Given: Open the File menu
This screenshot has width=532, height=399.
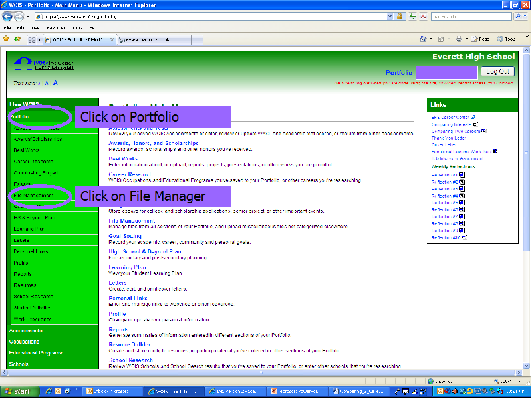Looking at the screenshot, I should tap(7, 28).
